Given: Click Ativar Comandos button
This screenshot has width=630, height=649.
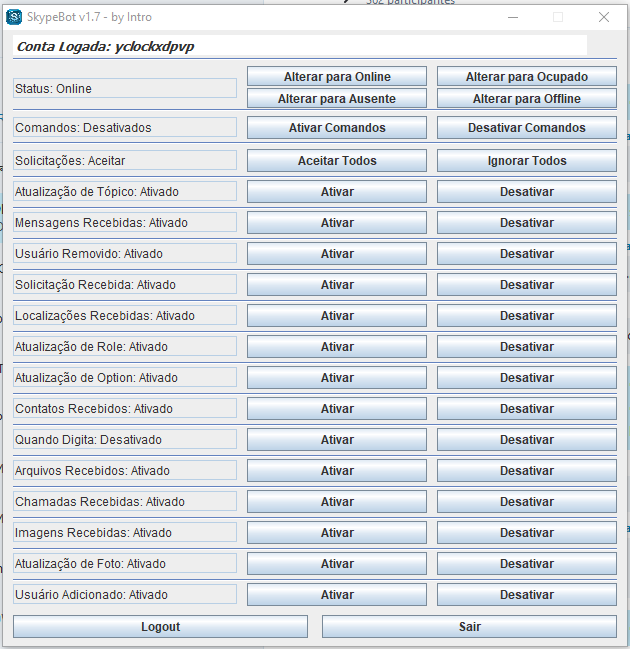Looking at the screenshot, I should pyautogui.click(x=337, y=127).
